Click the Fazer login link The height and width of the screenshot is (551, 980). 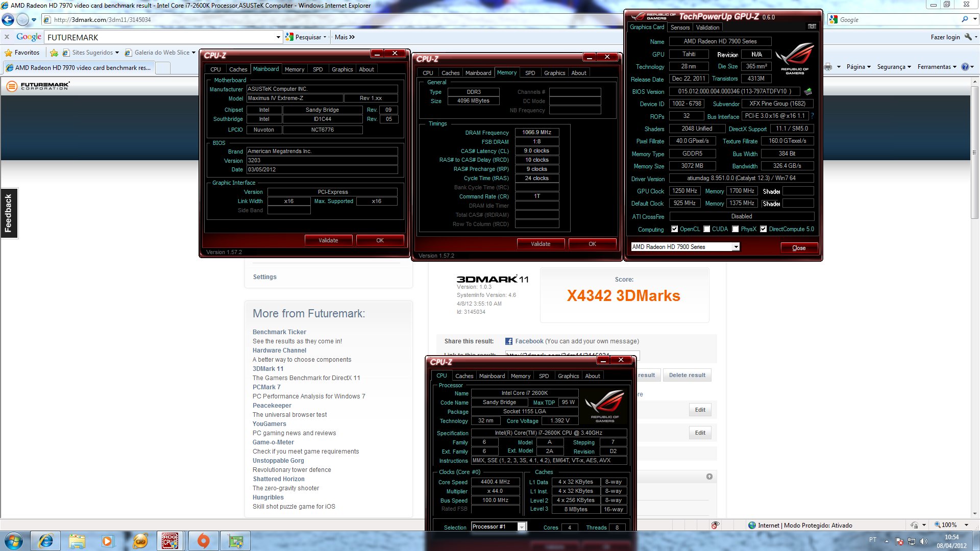coord(945,37)
